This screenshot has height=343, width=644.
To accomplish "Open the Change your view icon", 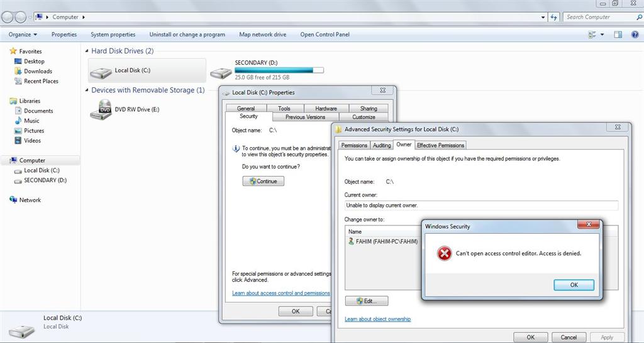I will coord(592,35).
